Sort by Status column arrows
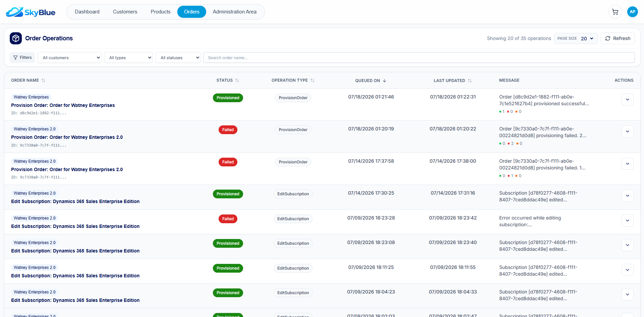 tap(237, 80)
